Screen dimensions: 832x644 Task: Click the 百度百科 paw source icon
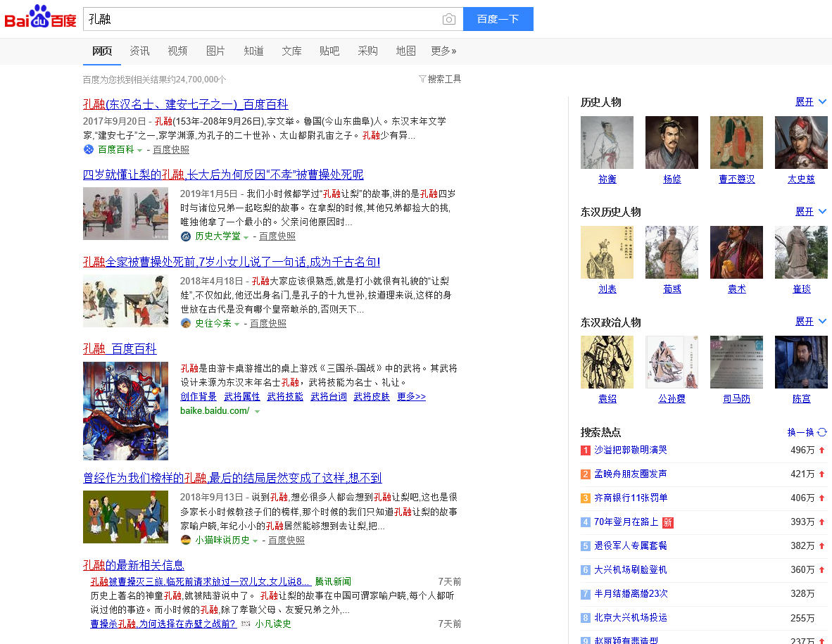89,150
